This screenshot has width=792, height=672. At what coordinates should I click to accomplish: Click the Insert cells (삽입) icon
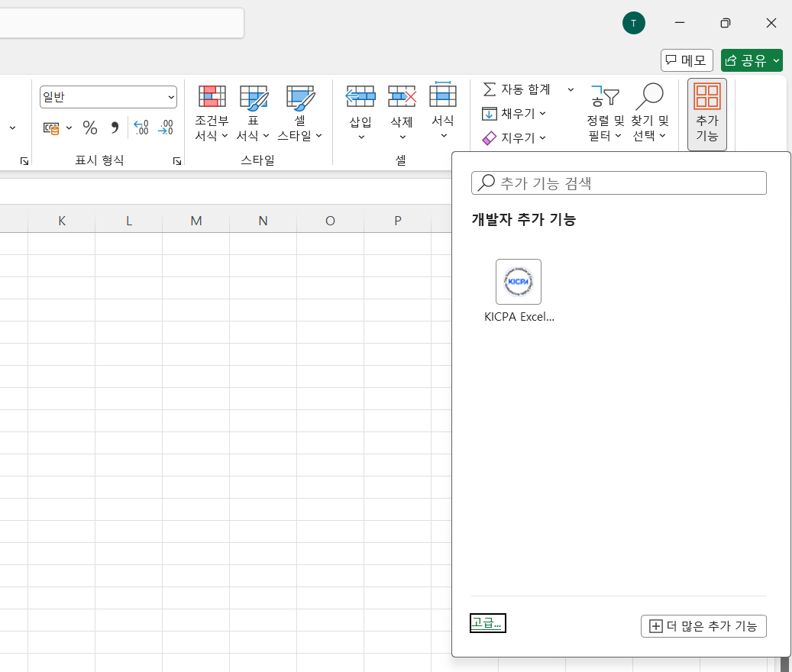point(360,96)
